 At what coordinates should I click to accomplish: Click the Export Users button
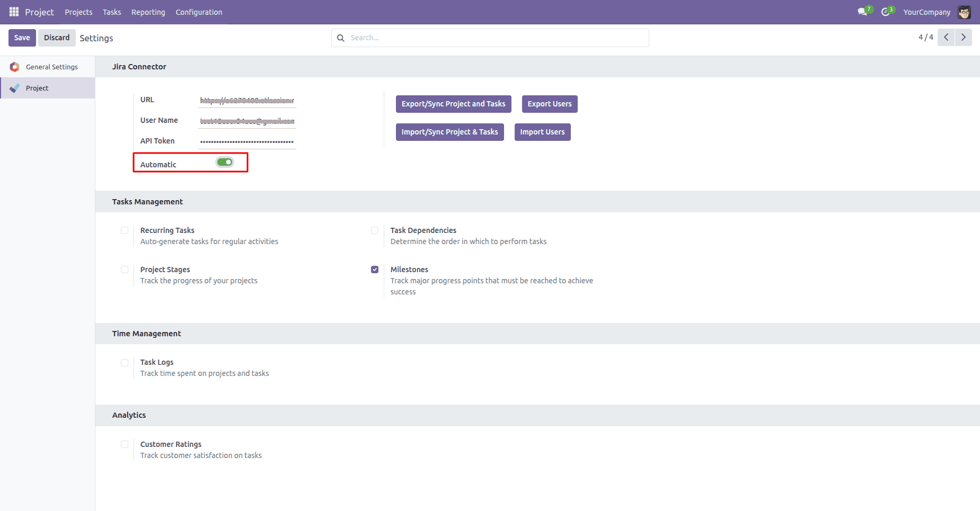(x=550, y=104)
